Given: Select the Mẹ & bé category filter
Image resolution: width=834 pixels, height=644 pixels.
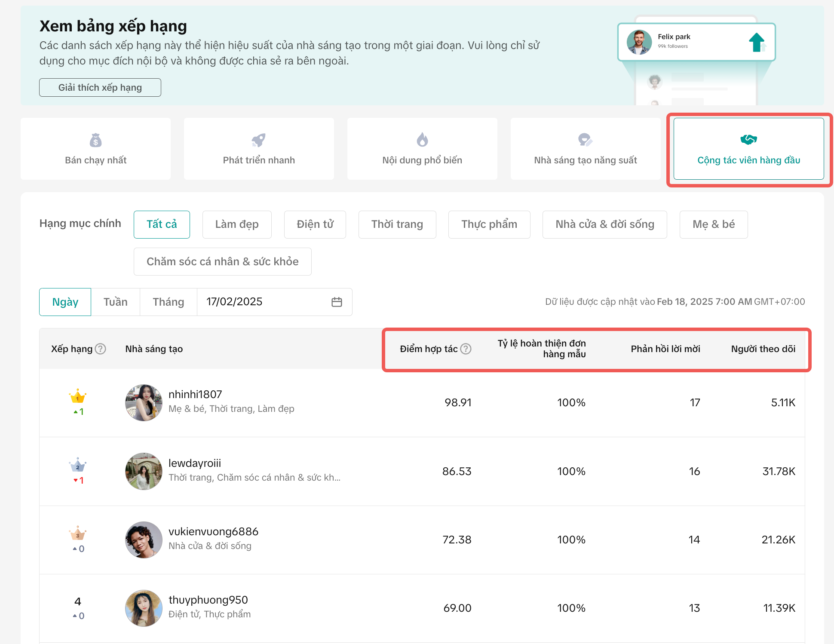Looking at the screenshot, I should tap(713, 224).
